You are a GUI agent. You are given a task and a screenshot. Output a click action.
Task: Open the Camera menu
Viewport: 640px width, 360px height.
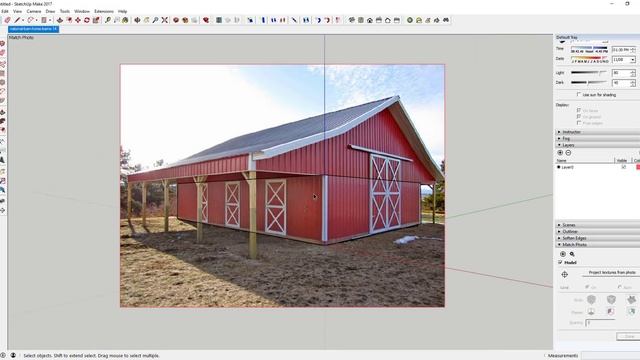34,11
